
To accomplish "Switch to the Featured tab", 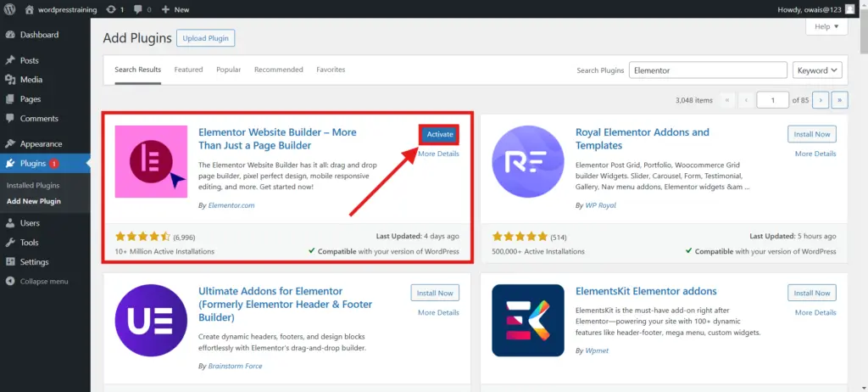I will pos(189,70).
